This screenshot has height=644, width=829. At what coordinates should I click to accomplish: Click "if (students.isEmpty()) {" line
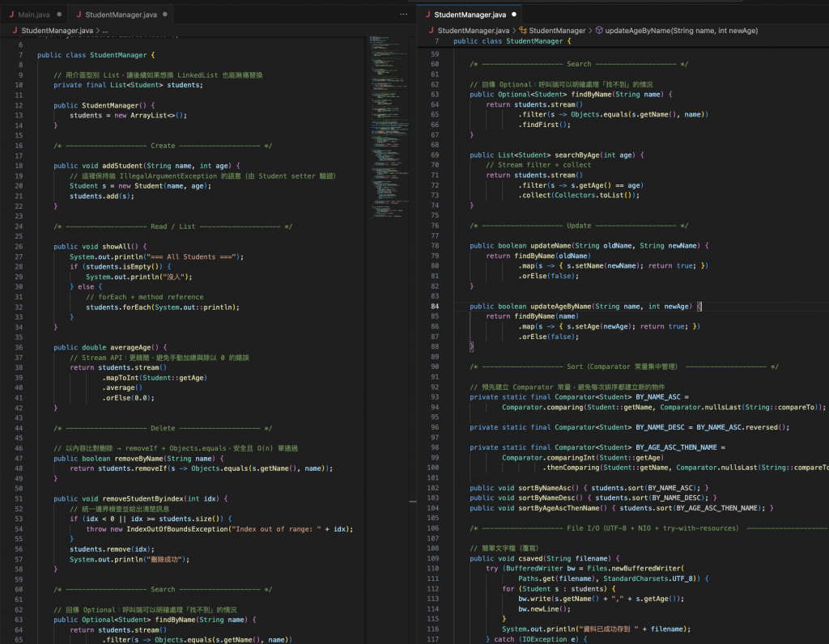(x=120, y=267)
